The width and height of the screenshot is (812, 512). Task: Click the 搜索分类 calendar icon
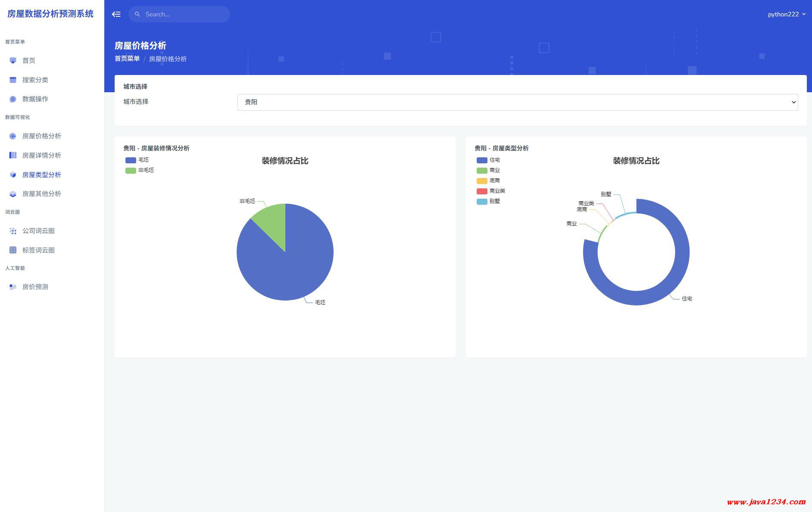click(13, 80)
